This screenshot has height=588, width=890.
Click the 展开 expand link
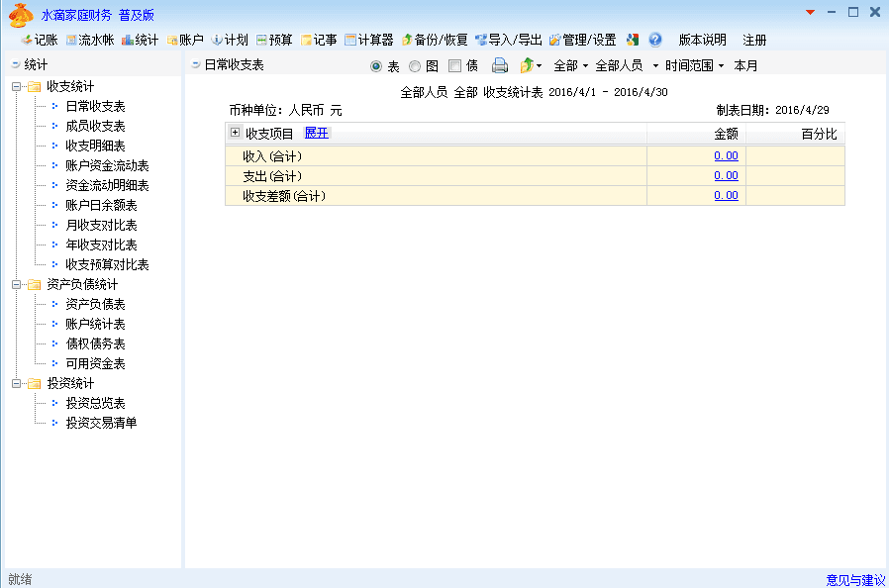click(x=316, y=133)
